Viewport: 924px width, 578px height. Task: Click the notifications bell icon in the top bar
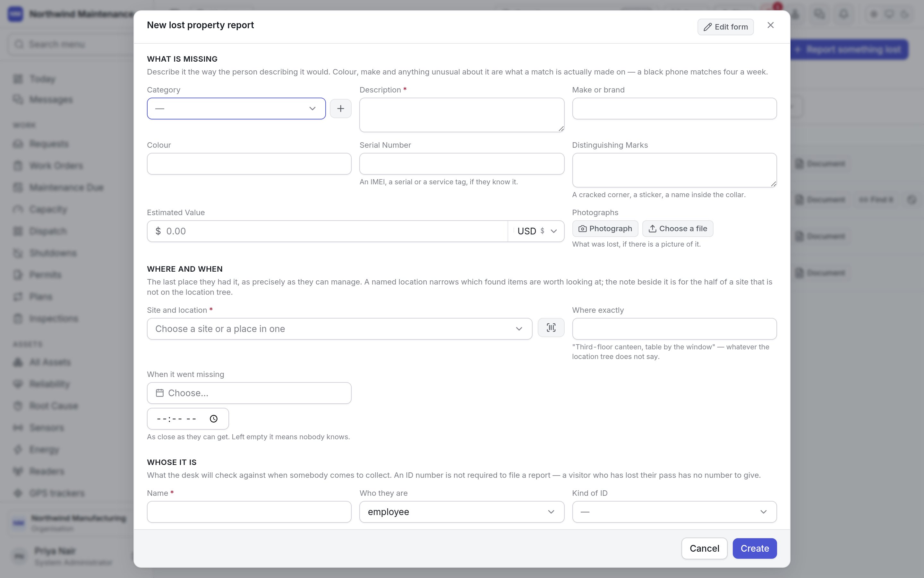click(x=843, y=14)
